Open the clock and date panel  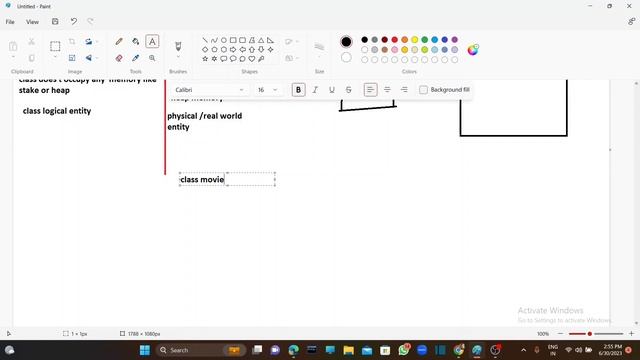click(x=611, y=350)
